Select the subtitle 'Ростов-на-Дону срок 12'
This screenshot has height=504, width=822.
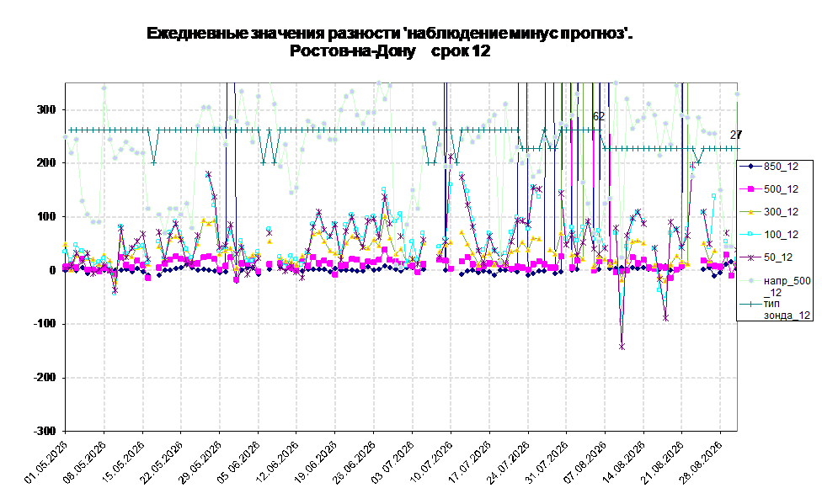[389, 51]
